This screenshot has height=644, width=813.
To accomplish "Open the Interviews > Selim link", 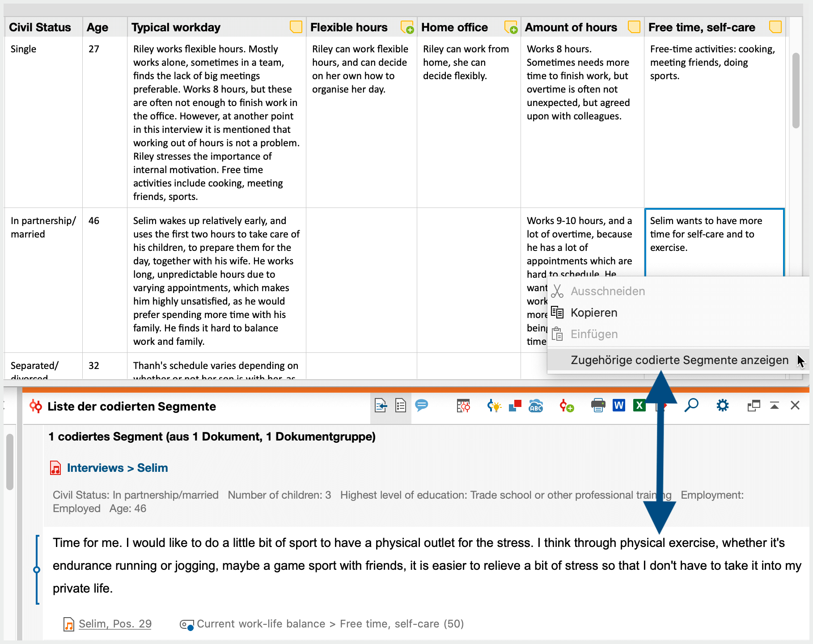I will coord(118,468).
